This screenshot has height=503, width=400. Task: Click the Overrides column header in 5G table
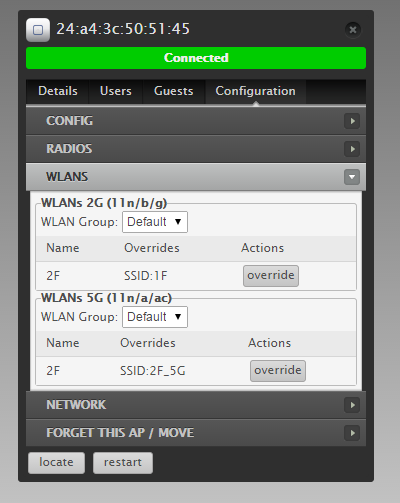coord(148,343)
